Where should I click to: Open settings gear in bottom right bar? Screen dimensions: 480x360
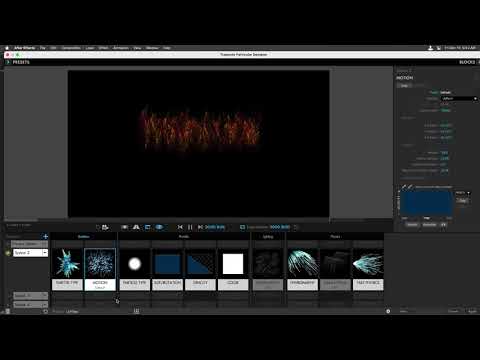pyautogui.click(x=388, y=311)
